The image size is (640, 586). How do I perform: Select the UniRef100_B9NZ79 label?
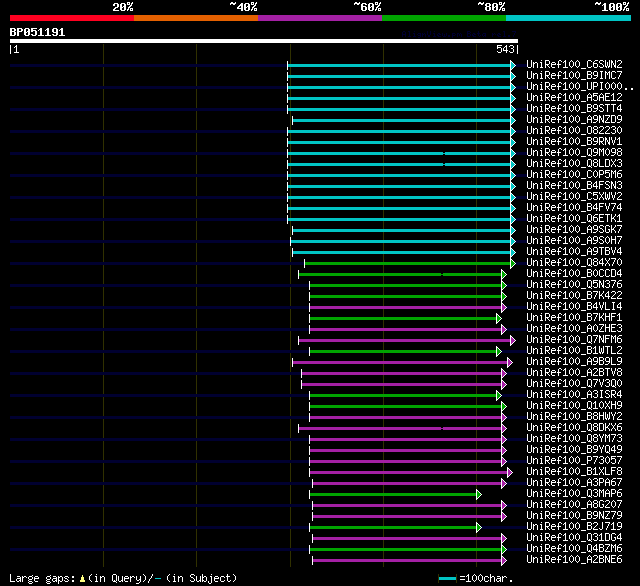pyautogui.click(x=574, y=516)
